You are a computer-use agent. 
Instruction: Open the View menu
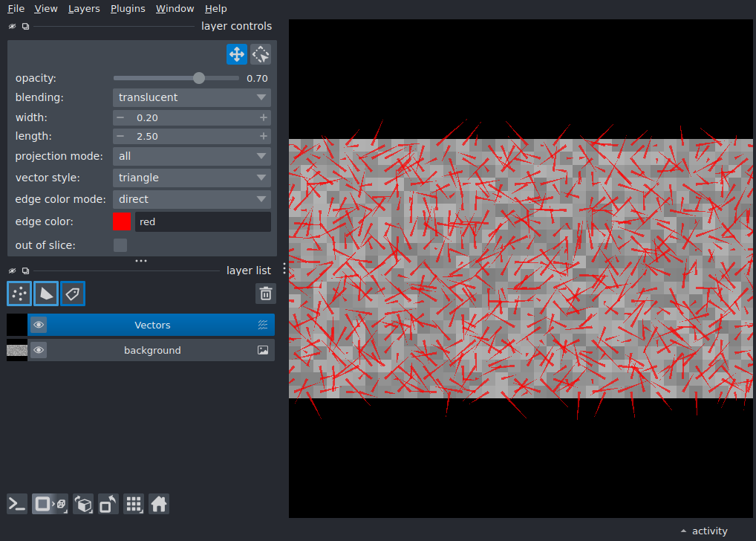(46, 9)
